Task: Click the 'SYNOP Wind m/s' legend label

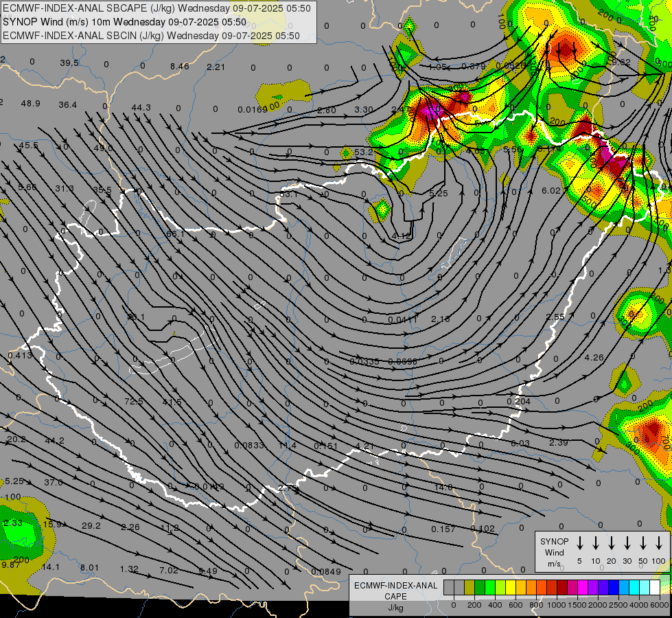Action: click(x=554, y=552)
